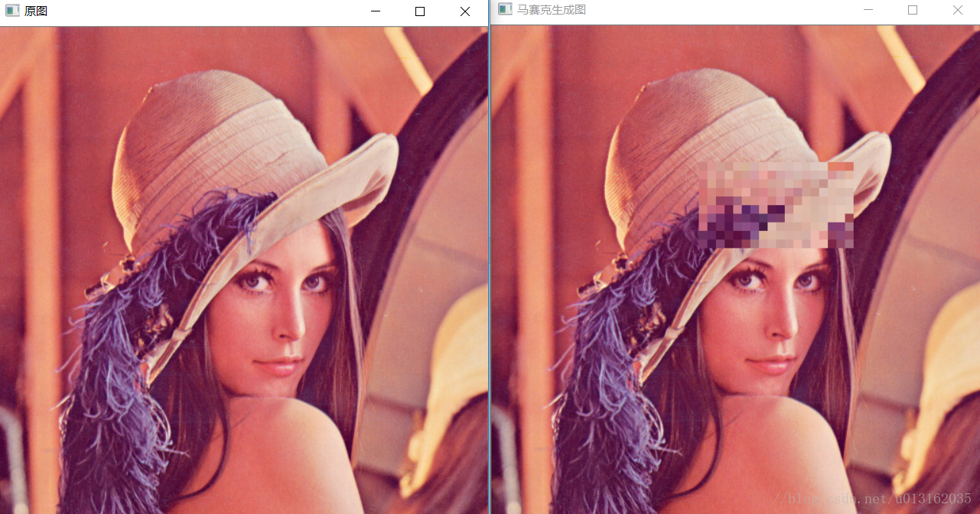Click the 原图 window app icon
The height and width of the screenshot is (514, 980).
click(x=11, y=11)
